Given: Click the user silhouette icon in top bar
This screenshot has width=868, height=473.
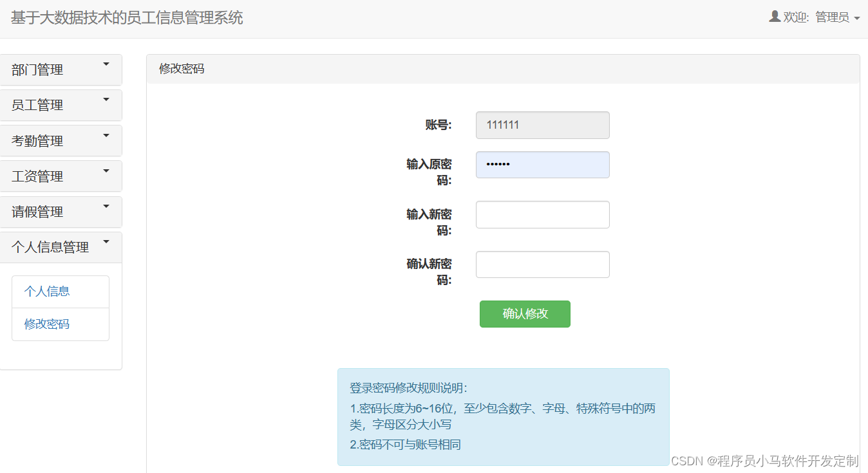Looking at the screenshot, I should click(x=773, y=17).
